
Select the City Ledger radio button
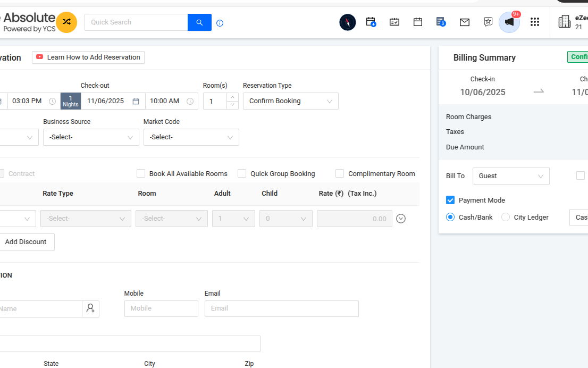(x=506, y=217)
